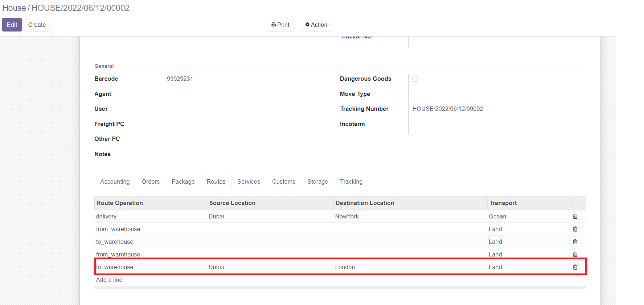Open the Services tab
644x305 pixels.
point(249,181)
